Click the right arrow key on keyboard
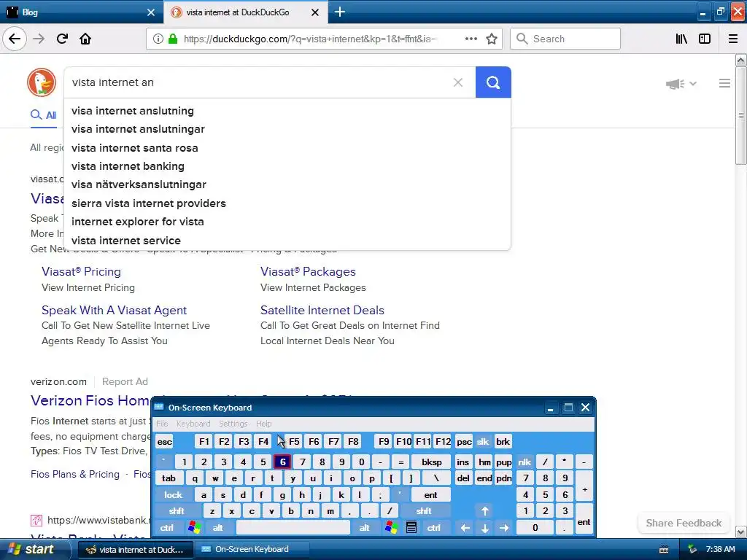The width and height of the screenshot is (747, 560). coord(504,528)
